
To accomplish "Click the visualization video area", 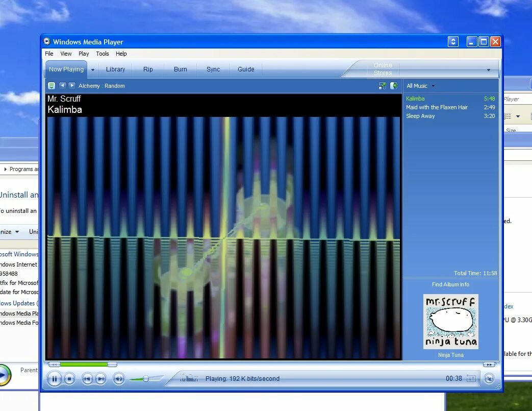I will (223, 237).
